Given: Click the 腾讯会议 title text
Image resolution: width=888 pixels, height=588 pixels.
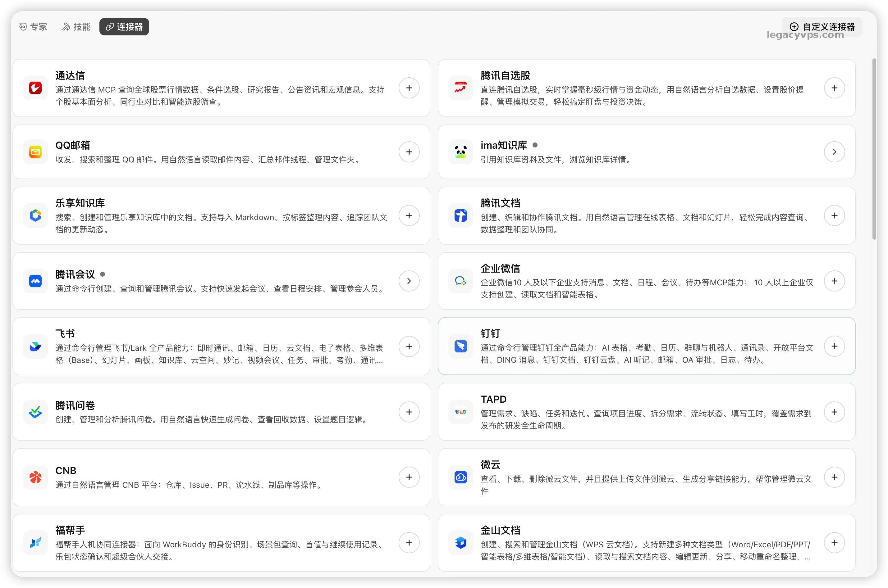Looking at the screenshot, I should coord(75,274).
